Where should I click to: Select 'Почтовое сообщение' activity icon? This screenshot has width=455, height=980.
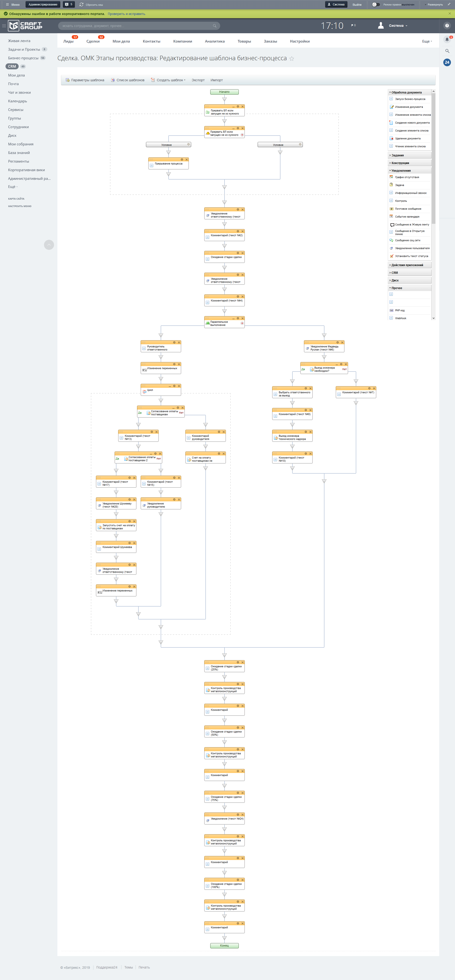point(391,209)
